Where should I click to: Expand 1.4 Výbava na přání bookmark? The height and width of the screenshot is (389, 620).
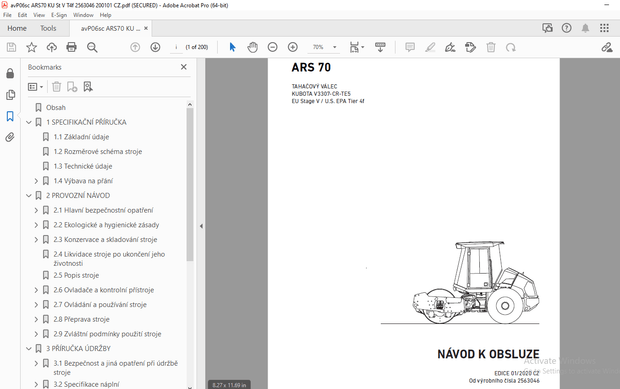(x=36, y=181)
